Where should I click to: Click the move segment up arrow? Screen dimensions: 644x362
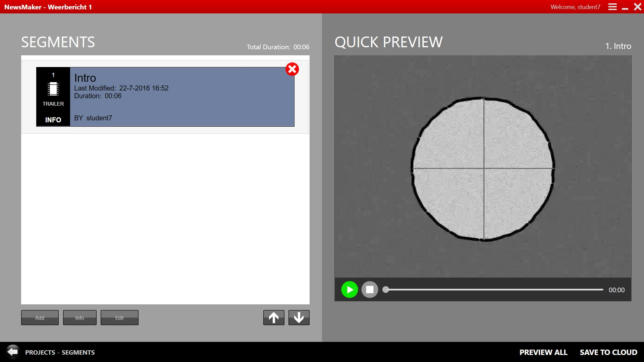pos(273,317)
